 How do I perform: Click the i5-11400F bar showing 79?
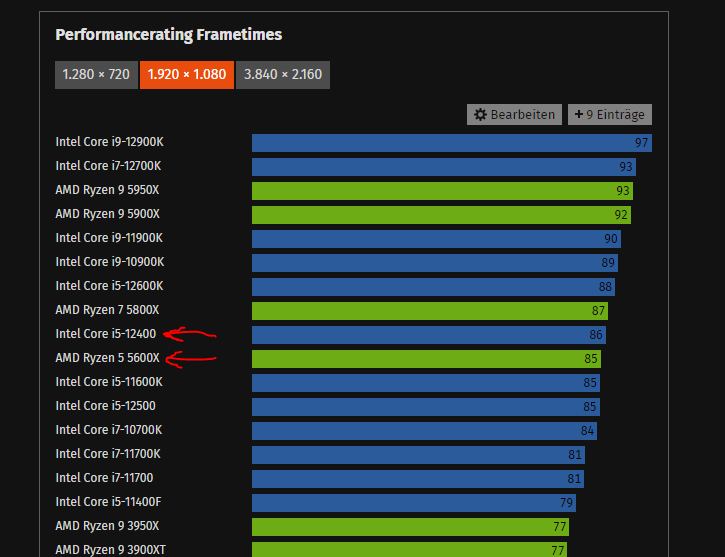pos(414,503)
